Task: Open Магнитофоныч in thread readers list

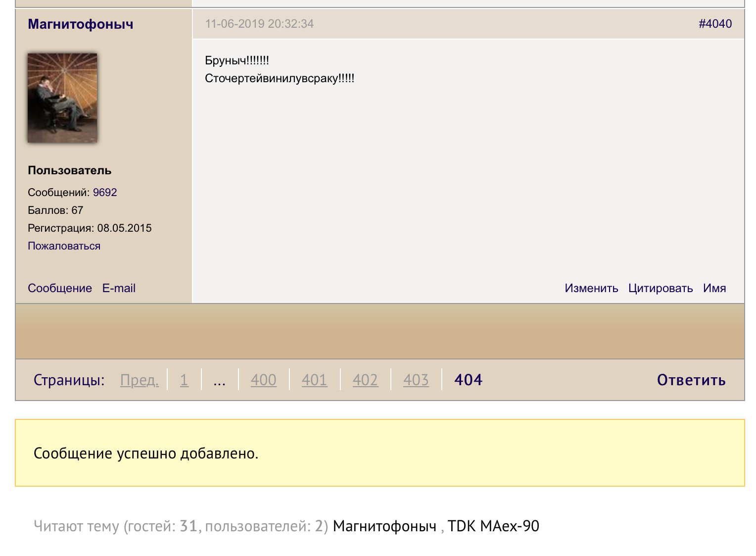Action: (x=384, y=526)
